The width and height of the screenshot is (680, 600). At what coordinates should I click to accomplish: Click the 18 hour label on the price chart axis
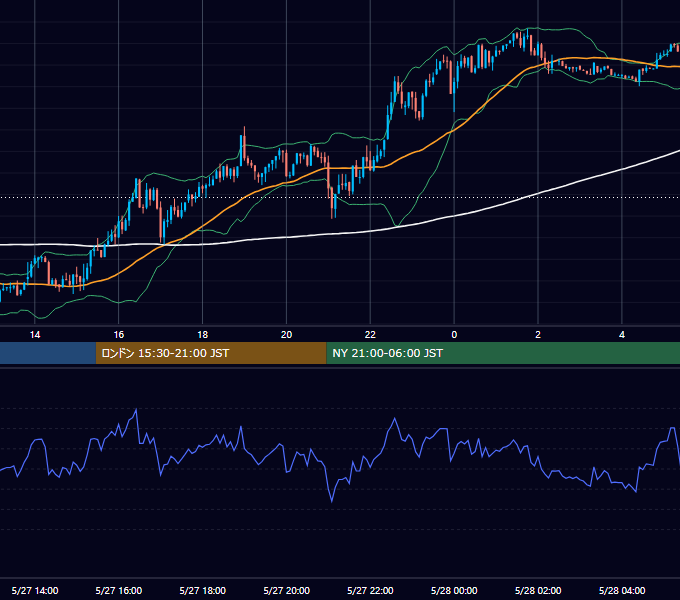203,335
